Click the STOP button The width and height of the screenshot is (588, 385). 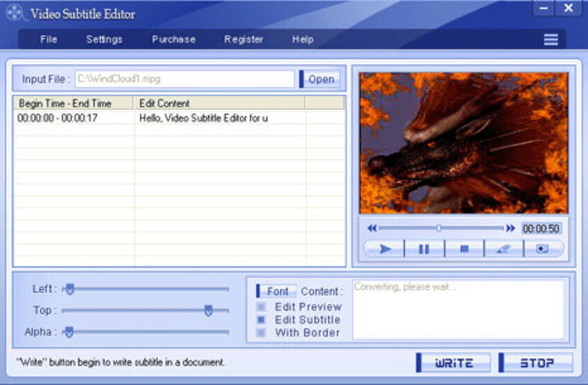[x=536, y=363]
